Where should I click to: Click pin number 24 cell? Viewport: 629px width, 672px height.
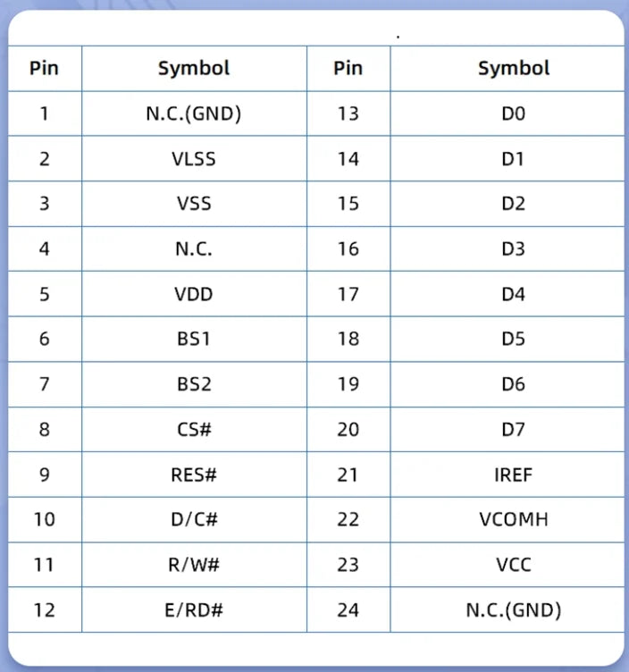click(348, 609)
